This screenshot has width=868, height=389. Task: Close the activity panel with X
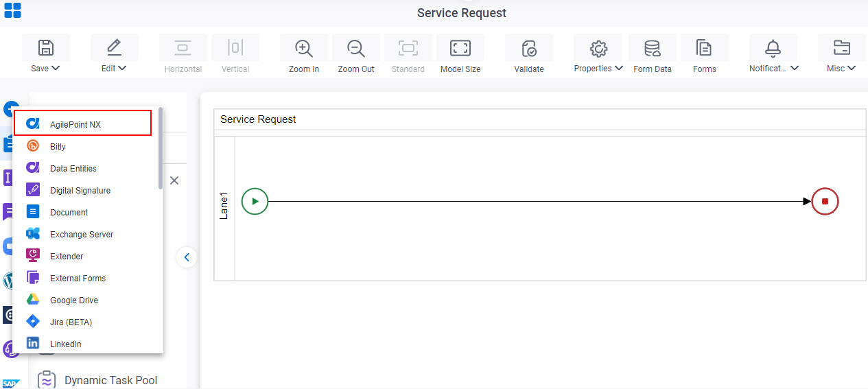coord(174,180)
